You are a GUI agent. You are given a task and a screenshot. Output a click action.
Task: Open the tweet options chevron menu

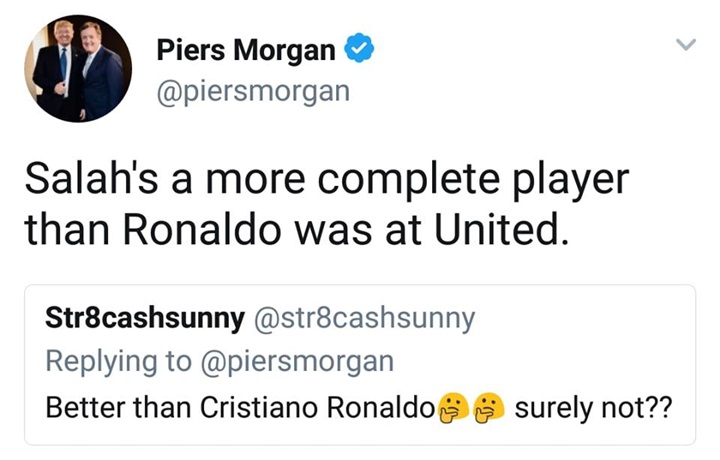686,44
